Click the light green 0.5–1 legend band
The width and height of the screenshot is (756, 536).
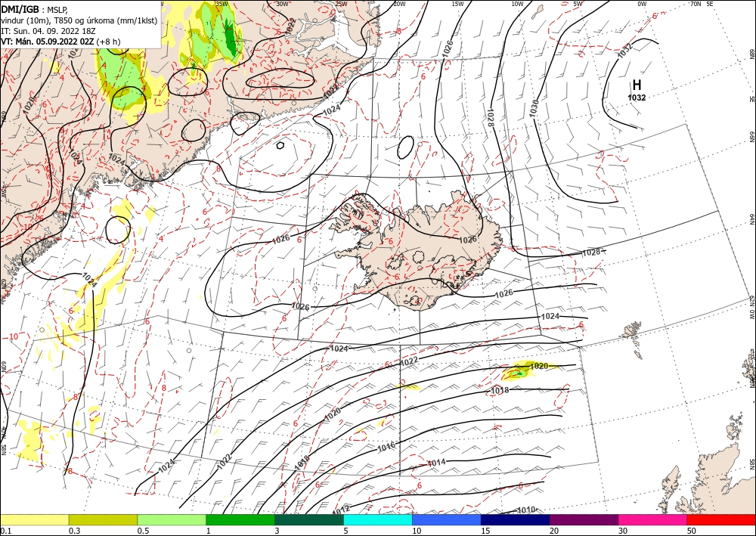click(x=172, y=519)
